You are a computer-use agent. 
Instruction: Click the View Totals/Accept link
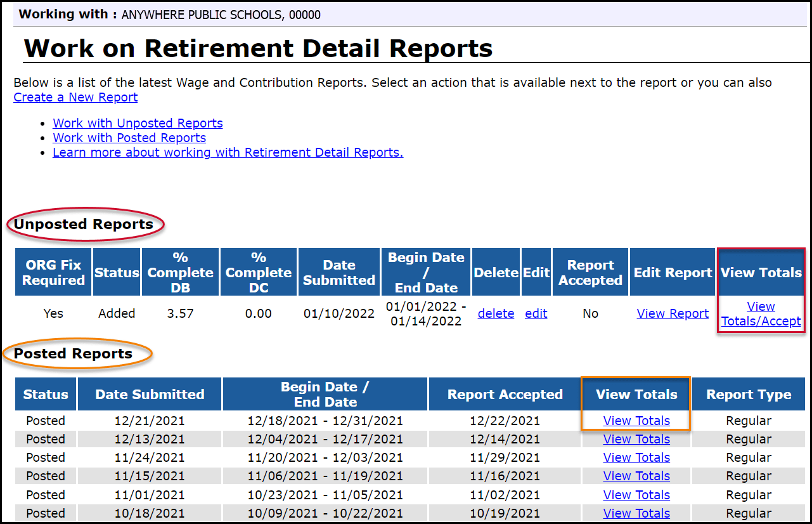pyautogui.click(x=761, y=314)
